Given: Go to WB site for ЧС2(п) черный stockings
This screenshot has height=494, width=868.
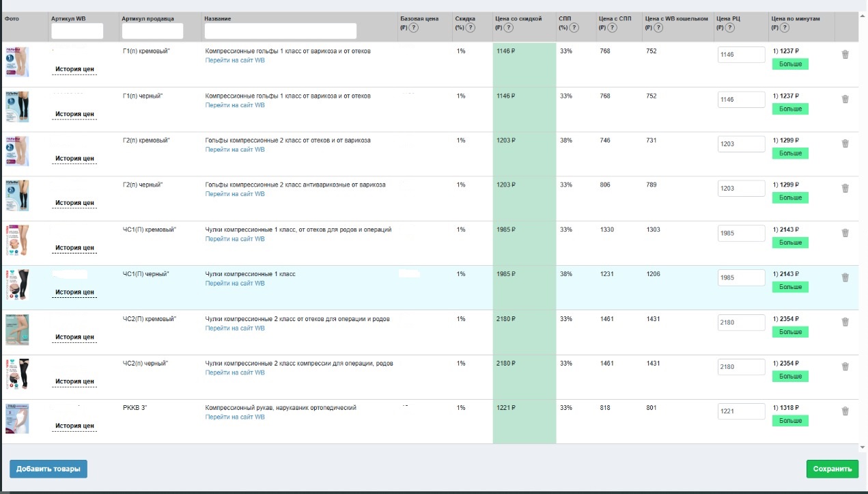Looking at the screenshot, I should (235, 372).
